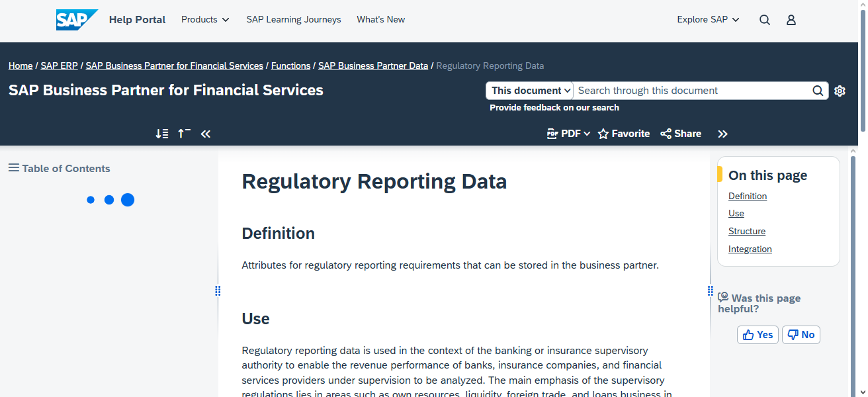Add this page to Favorites
Image resolution: width=868 pixels, height=397 pixels.
click(623, 133)
